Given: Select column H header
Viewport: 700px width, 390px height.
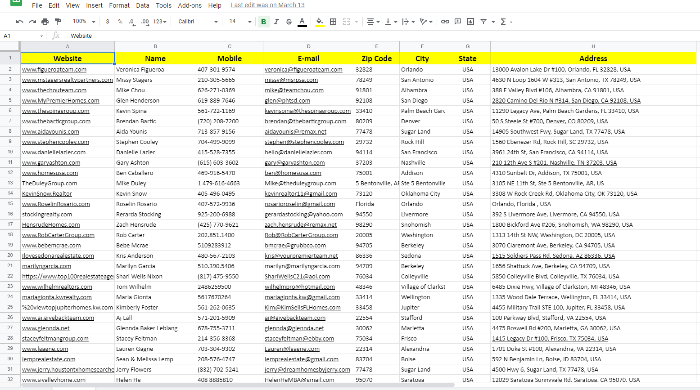Looking at the screenshot, I should click(593, 46).
